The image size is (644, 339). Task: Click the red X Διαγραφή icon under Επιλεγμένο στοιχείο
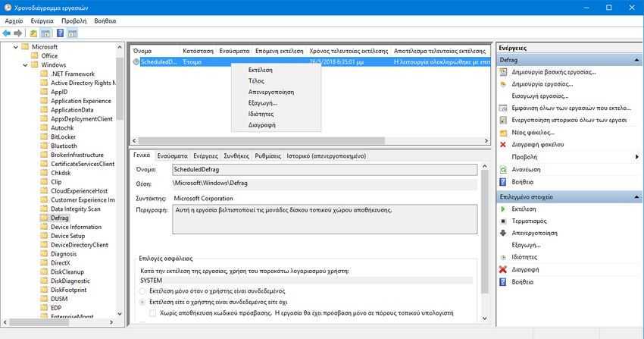click(503, 269)
